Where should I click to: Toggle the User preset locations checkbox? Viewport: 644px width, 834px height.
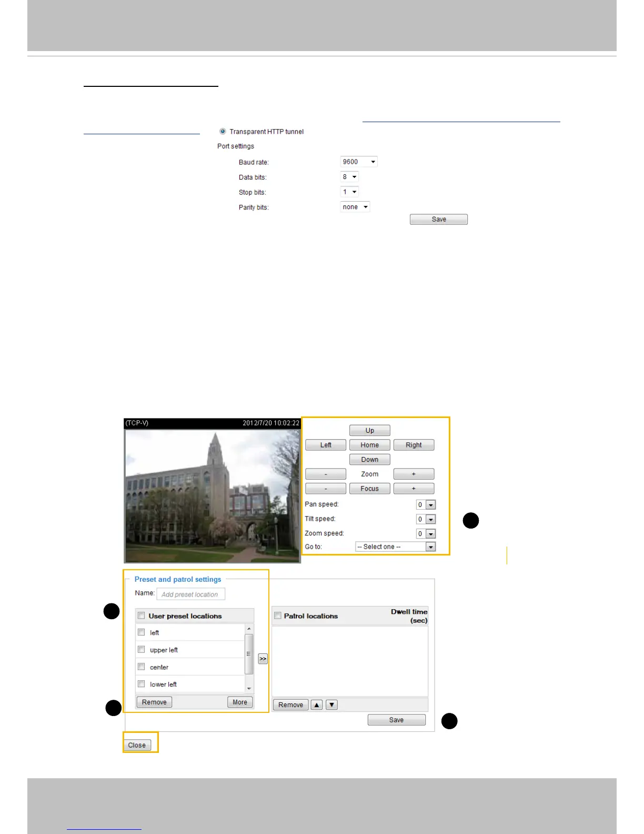141,615
